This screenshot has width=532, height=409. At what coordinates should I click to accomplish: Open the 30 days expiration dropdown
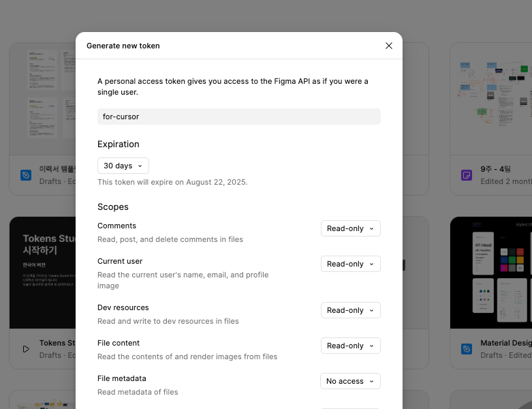pos(123,166)
